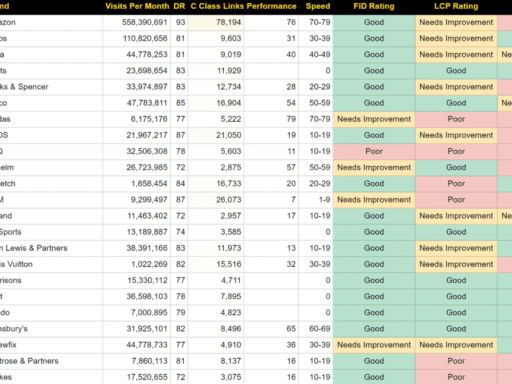512x384 pixels.
Task: Select the 9,299,497 visits cell
Action: pos(137,200)
